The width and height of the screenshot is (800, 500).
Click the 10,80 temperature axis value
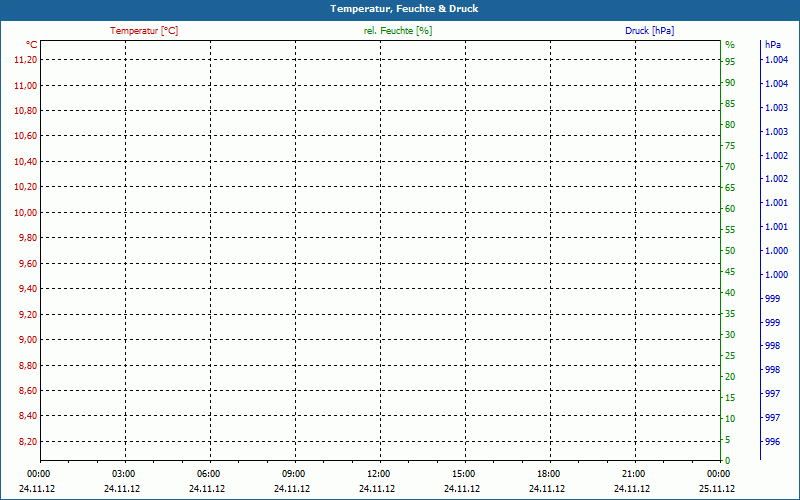pos(26,111)
